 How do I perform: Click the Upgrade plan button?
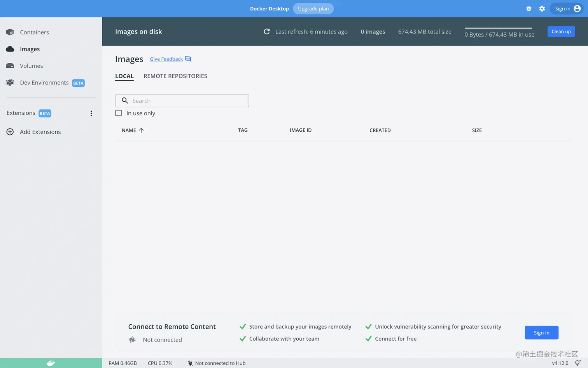313,9
